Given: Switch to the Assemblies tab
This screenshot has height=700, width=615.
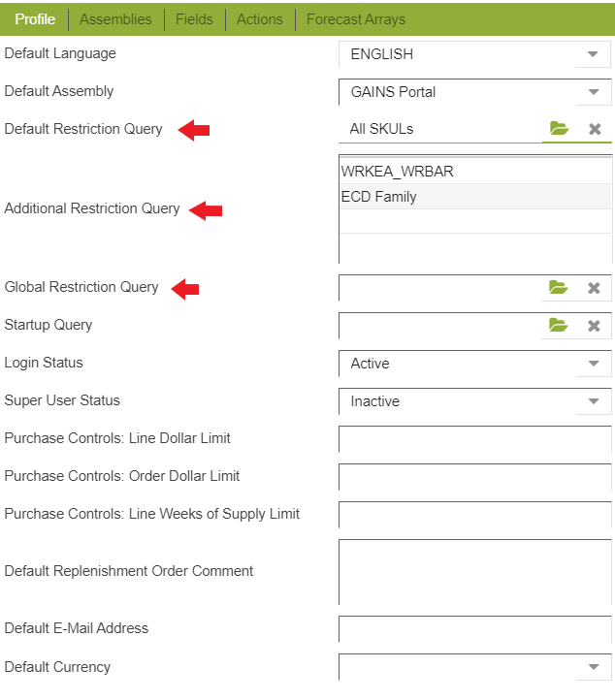Looking at the screenshot, I should coord(115,19).
